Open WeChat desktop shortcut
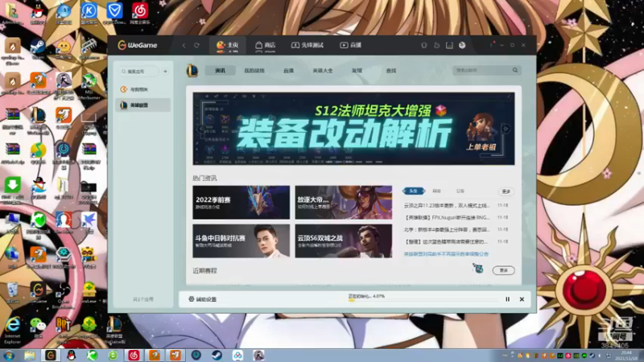The width and height of the screenshot is (644, 362). point(38,327)
